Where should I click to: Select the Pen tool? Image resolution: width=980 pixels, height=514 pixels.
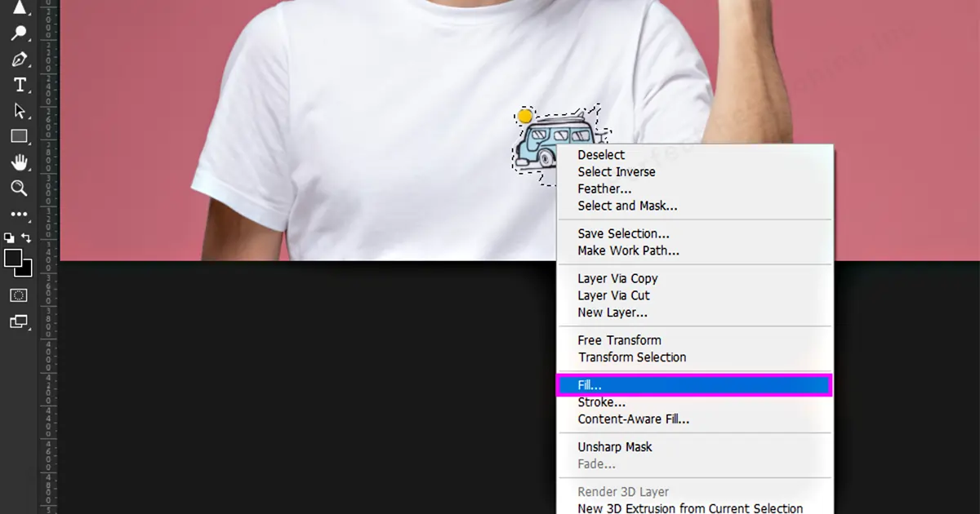(19, 60)
